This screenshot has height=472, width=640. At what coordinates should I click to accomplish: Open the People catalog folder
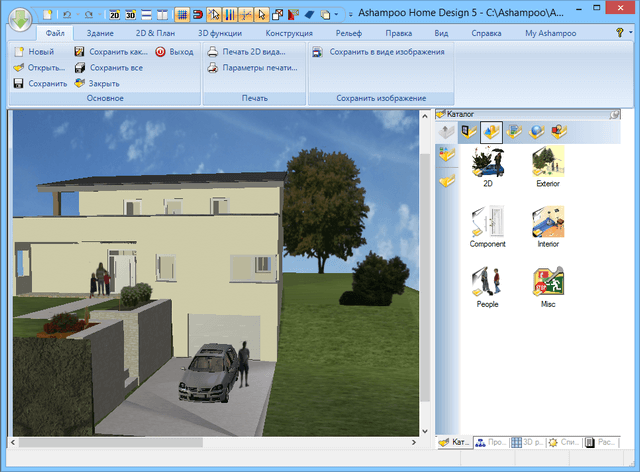tap(487, 286)
